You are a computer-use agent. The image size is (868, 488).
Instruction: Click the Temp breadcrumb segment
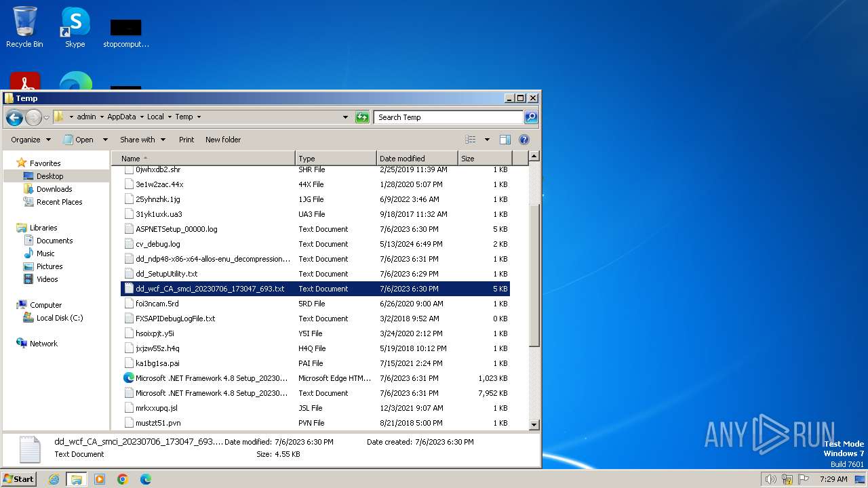(x=184, y=117)
